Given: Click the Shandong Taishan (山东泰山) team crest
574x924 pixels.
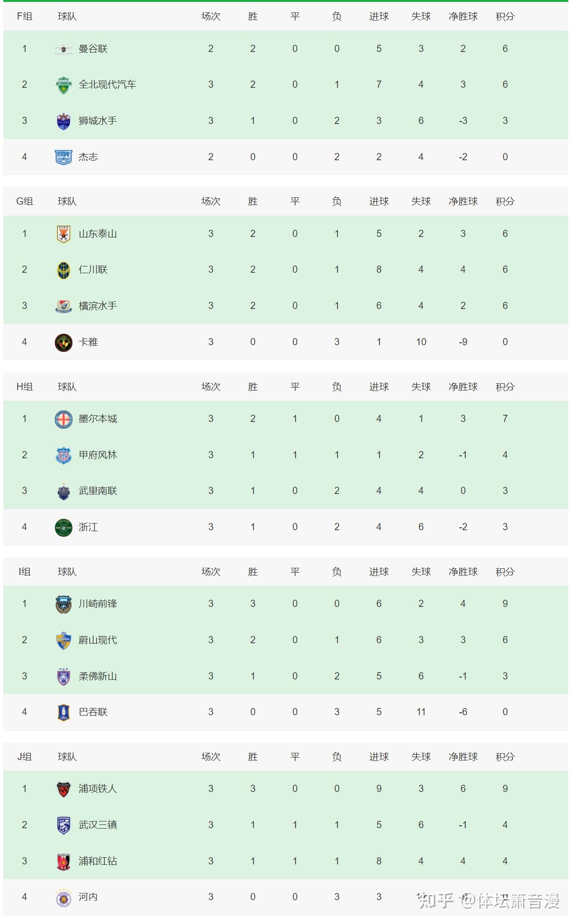Looking at the screenshot, I should [63, 234].
